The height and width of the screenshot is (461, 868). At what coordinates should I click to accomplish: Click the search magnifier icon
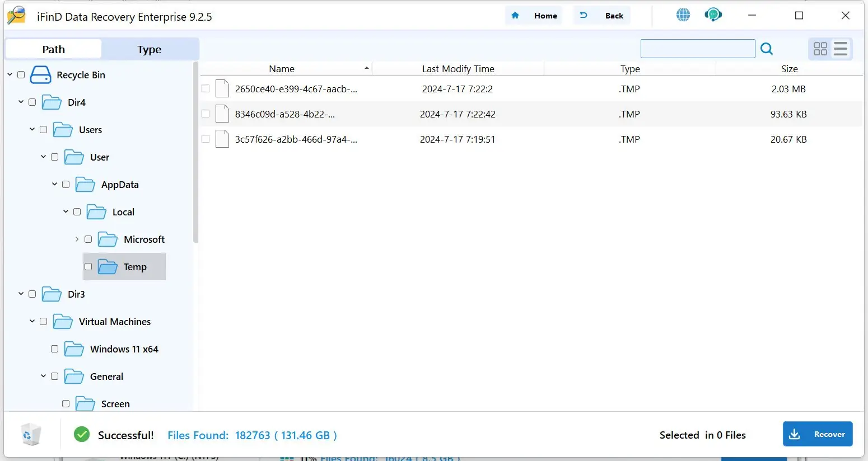click(767, 49)
